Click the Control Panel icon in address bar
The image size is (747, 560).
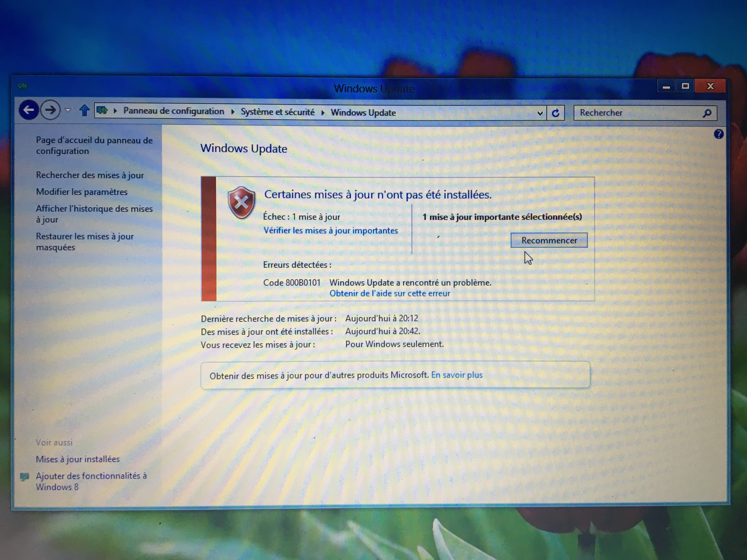click(x=102, y=110)
